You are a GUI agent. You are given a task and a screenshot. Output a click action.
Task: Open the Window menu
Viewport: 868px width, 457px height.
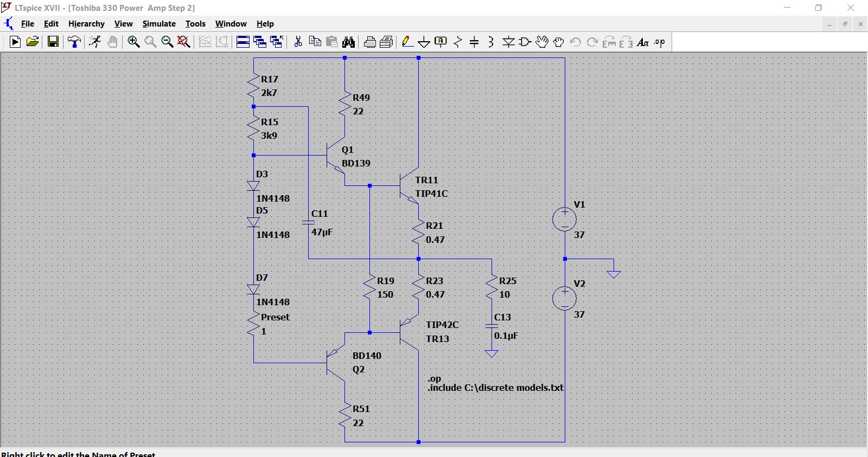(x=231, y=24)
